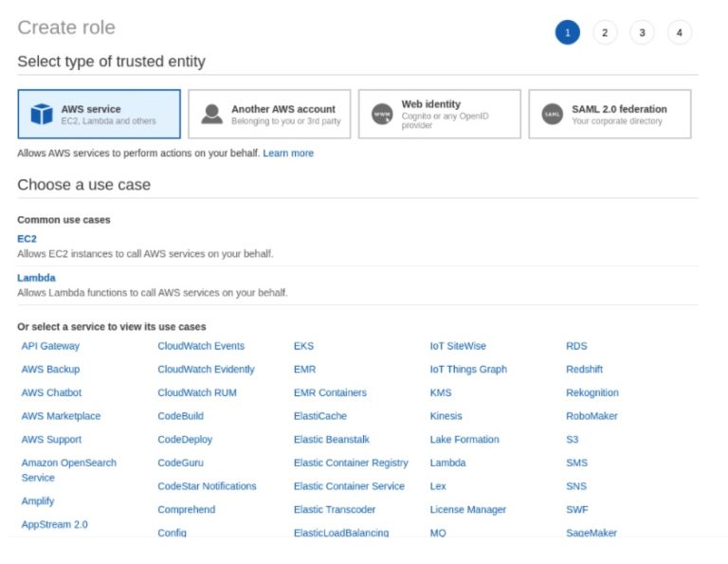Open Lambda in the services list
Viewport: 728px width, 564px height.
click(x=447, y=463)
